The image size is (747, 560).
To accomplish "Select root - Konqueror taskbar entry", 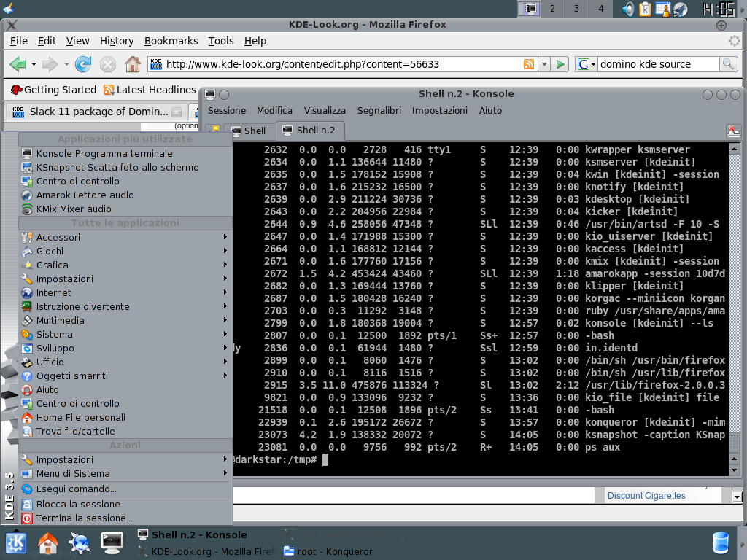I will pos(328,551).
